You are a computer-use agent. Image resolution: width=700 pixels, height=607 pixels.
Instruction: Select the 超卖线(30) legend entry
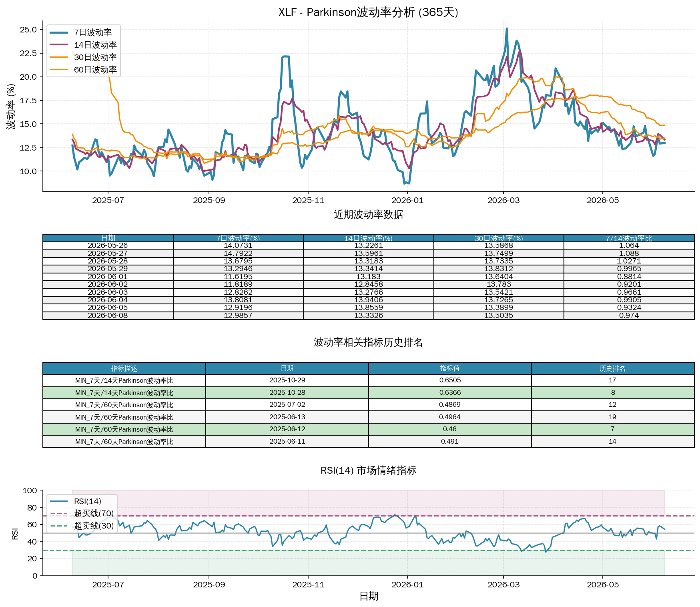[x=82, y=526]
